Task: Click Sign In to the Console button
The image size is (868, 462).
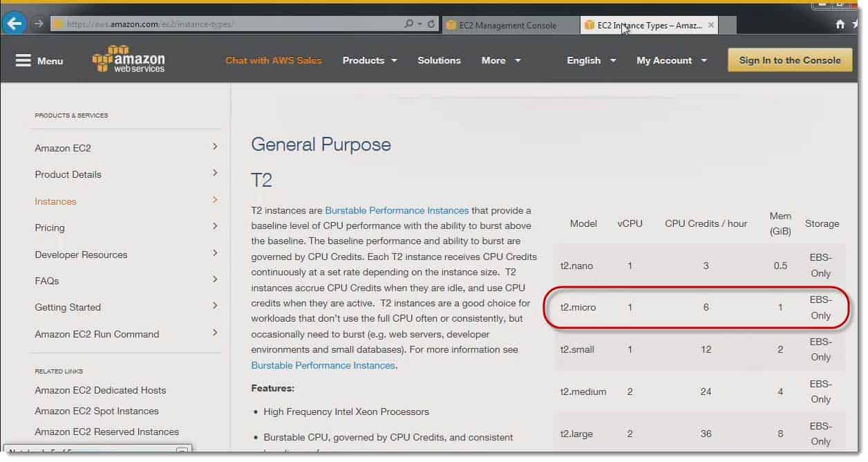Action: coord(790,60)
